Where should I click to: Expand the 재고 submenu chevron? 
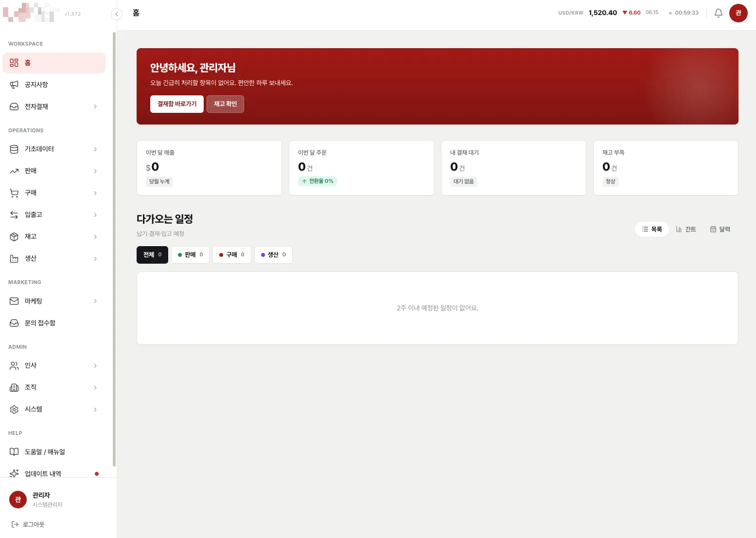click(95, 237)
